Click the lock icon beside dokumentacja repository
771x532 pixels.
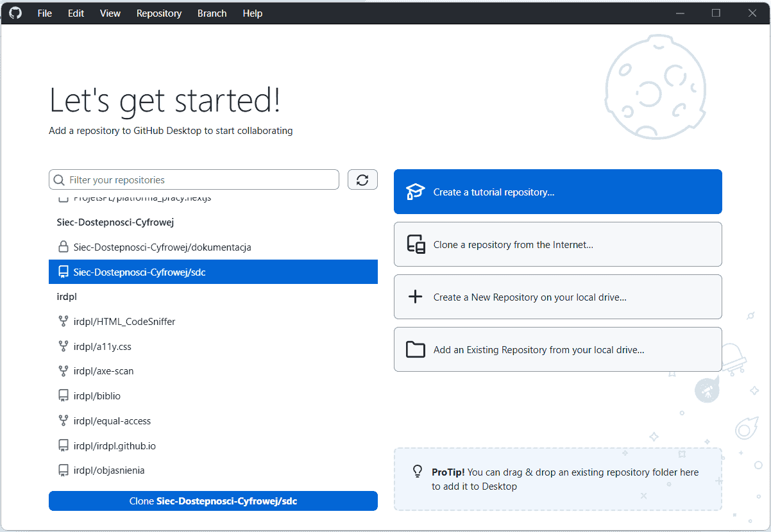[64, 247]
